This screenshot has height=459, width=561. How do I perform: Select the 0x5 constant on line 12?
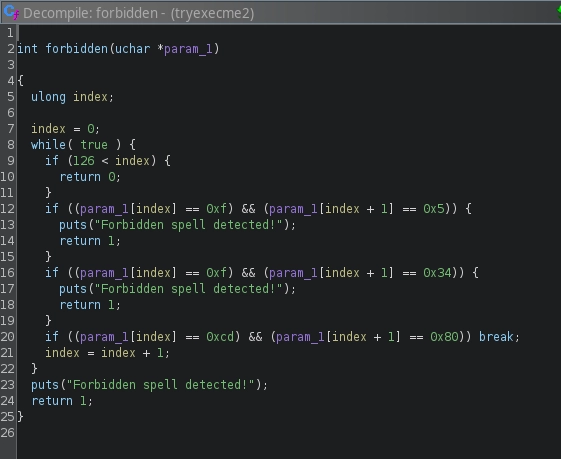434,209
